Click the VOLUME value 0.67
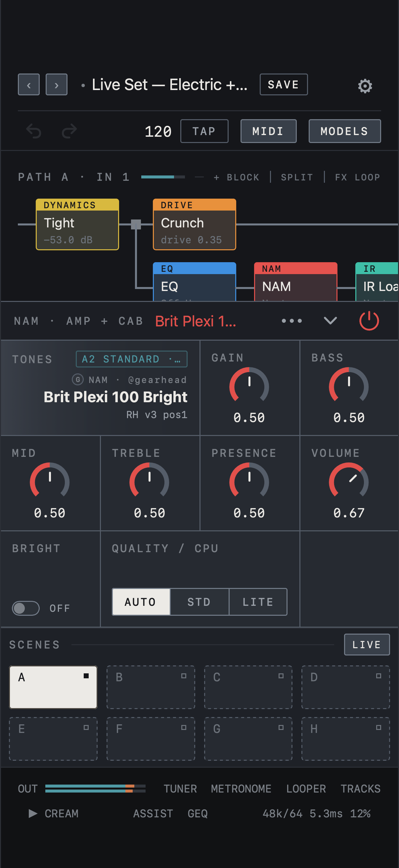This screenshot has width=399, height=868. [349, 513]
